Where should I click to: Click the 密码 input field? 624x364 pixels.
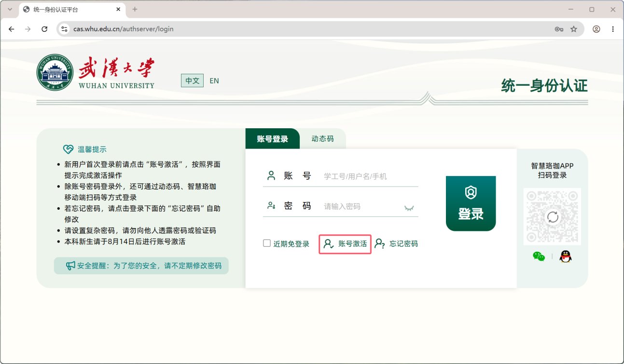362,206
